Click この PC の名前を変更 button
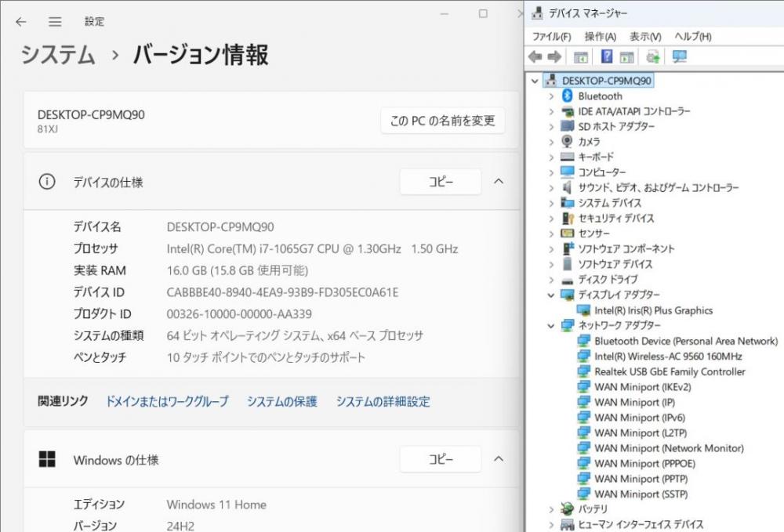This screenshot has height=532, width=784. coord(442,121)
